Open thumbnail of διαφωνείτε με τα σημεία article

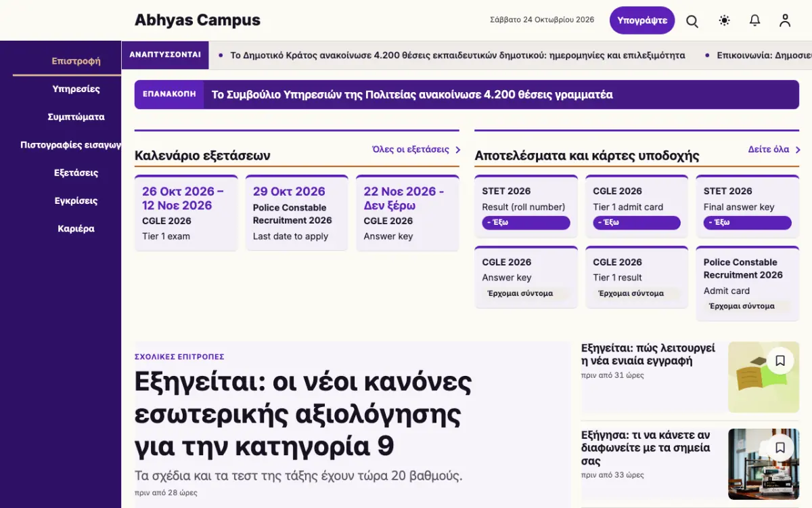[x=763, y=464]
